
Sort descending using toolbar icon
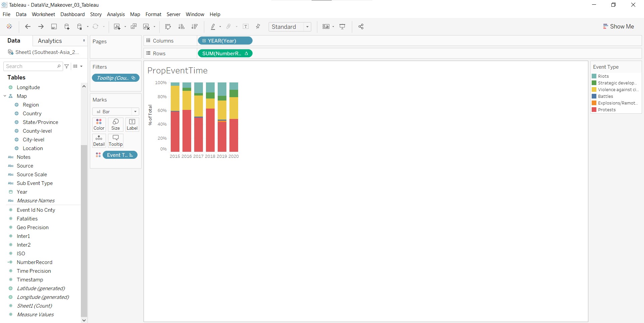[x=194, y=27]
